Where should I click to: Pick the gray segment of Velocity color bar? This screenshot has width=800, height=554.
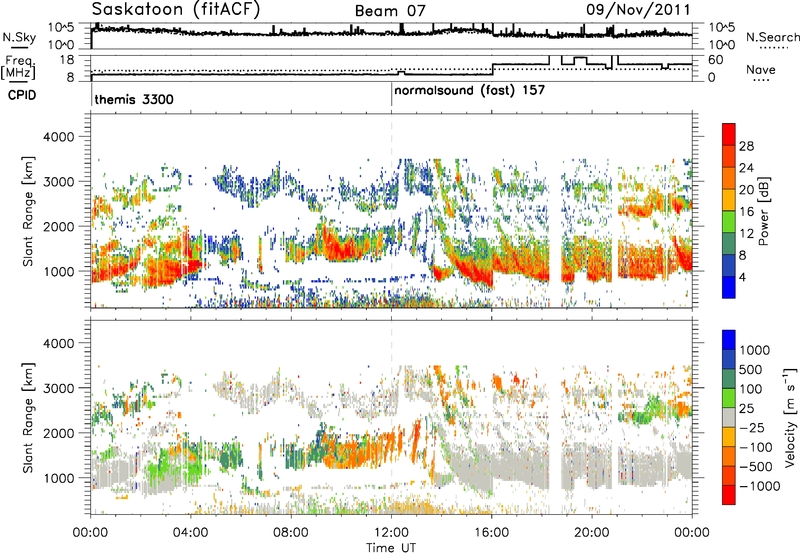729,417
